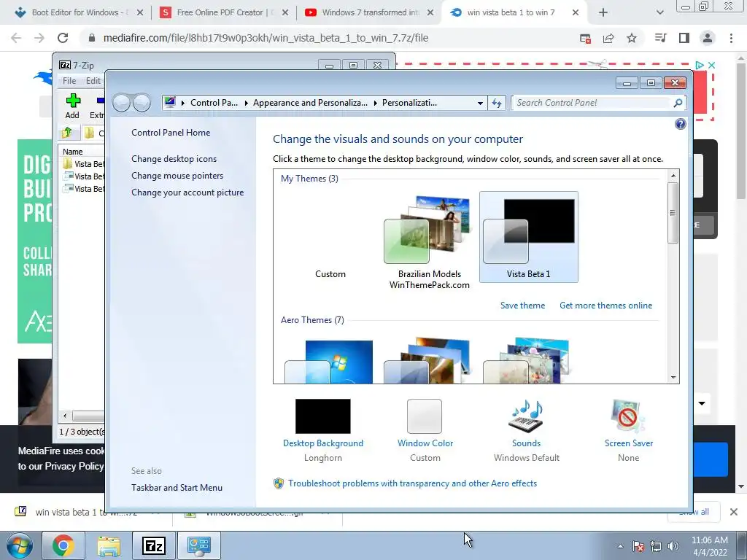
Task: Click the network icon in the system tray
Action: [656, 546]
